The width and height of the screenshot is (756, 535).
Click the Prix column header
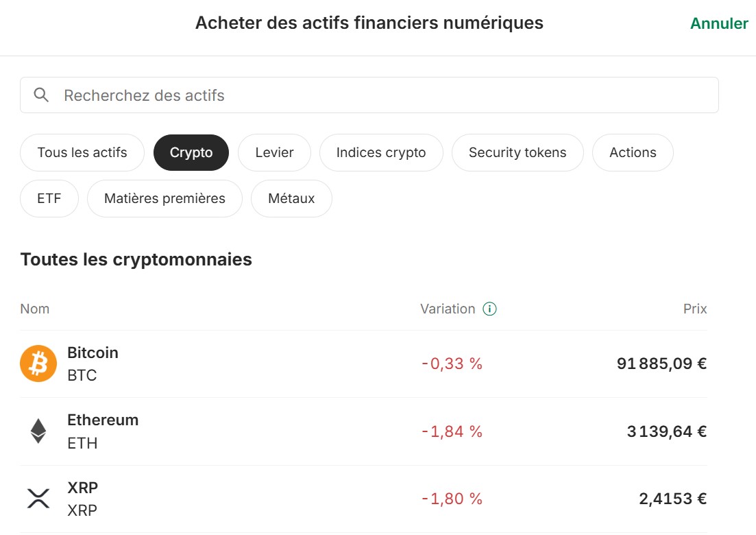pos(695,309)
